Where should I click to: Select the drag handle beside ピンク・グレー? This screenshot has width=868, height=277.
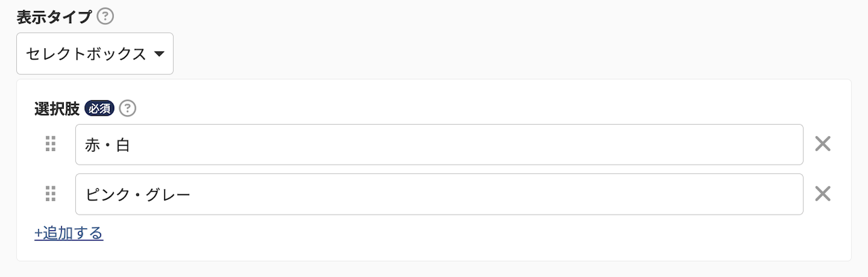[x=50, y=194]
